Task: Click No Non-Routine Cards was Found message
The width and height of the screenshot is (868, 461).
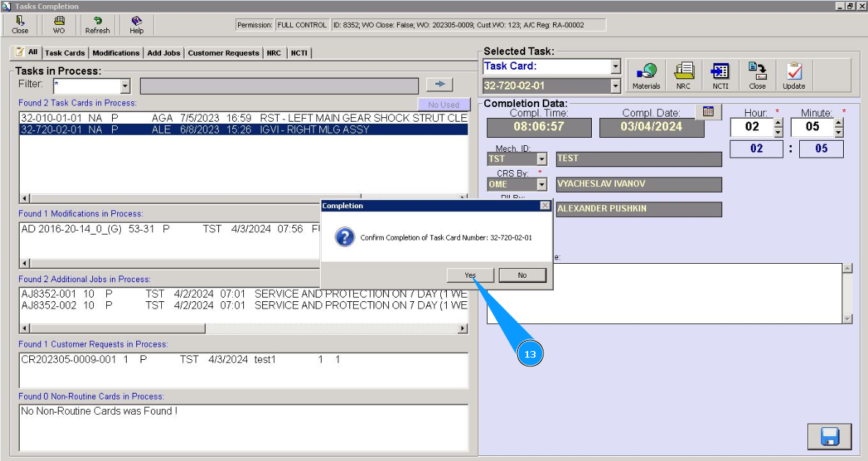Action: tap(99, 411)
